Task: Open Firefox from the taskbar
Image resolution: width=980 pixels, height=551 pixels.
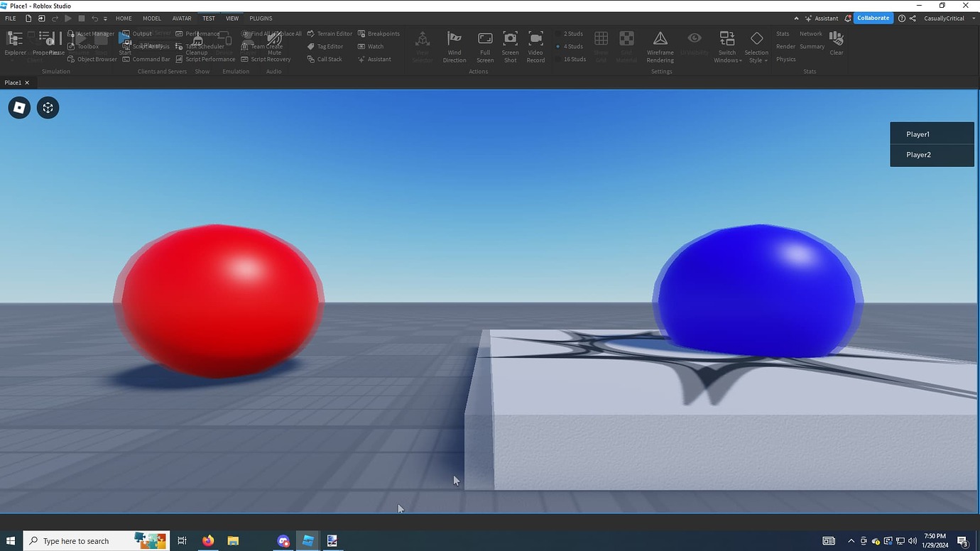Action: (x=208, y=540)
